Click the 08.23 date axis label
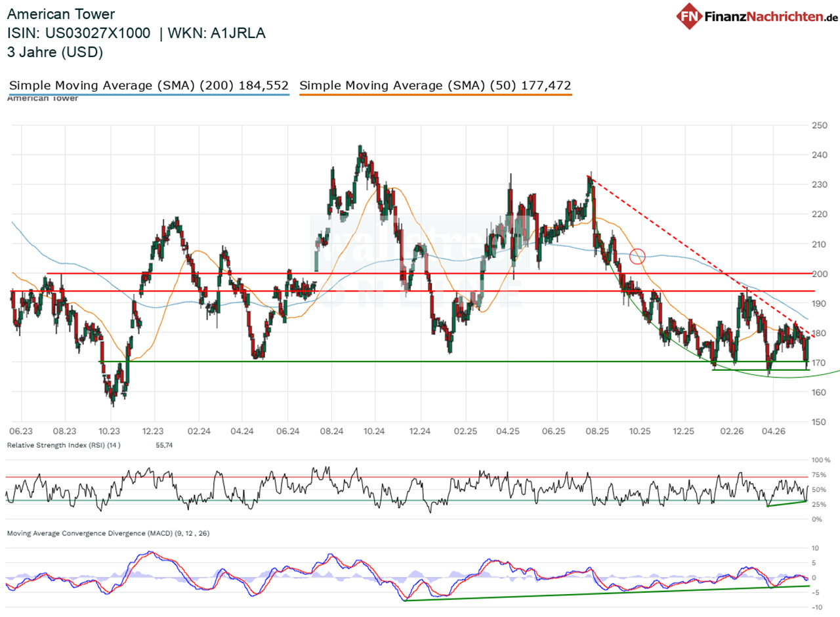The image size is (840, 617). point(64,431)
